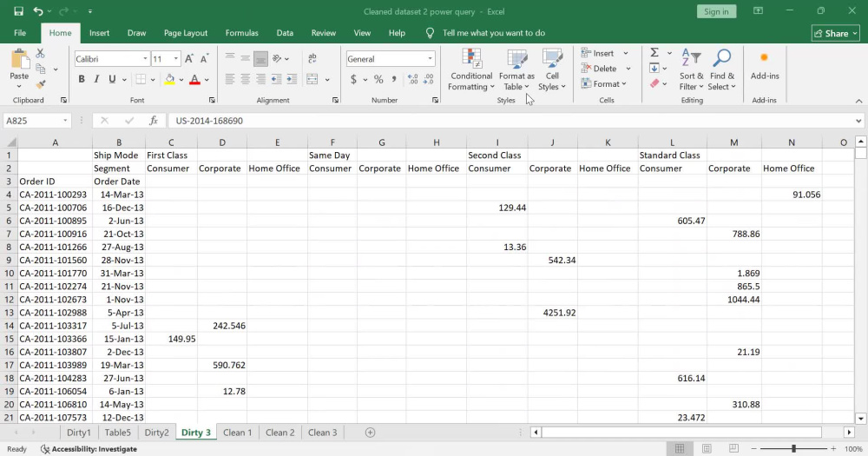Open the font size dropdown
The image size is (868, 456).
(176, 59)
